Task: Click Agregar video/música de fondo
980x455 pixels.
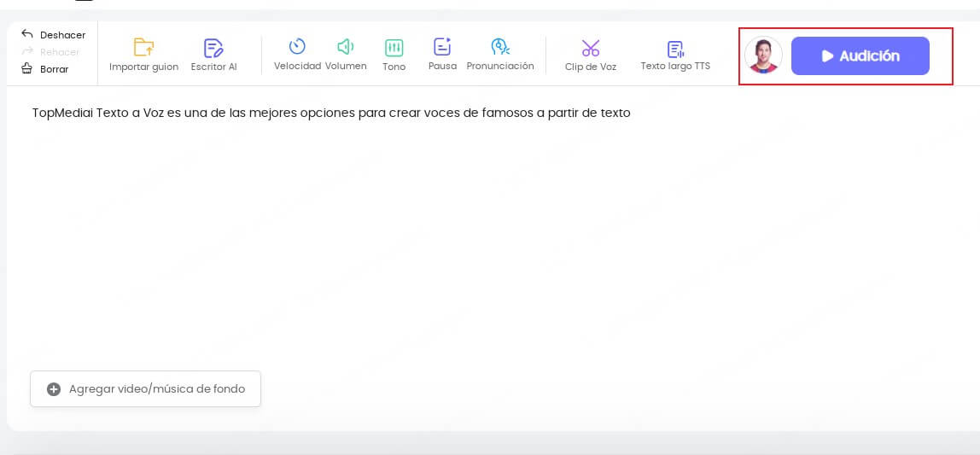Action: coord(146,388)
